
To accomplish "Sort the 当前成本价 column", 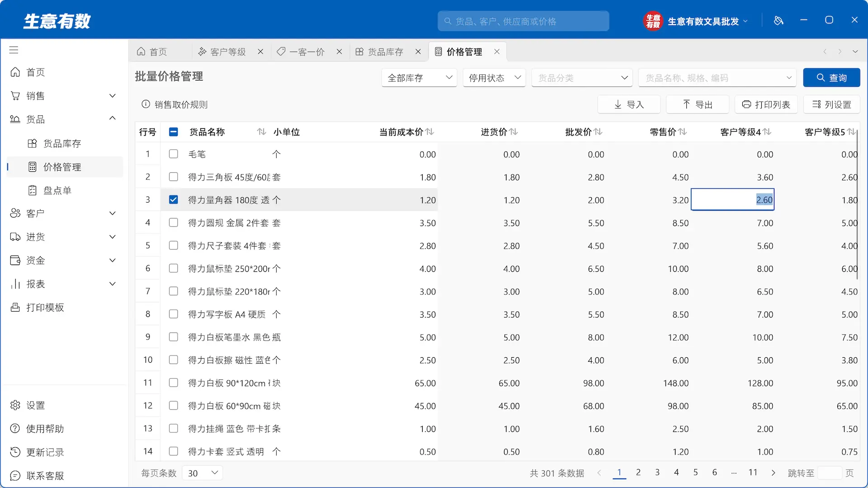I will (x=430, y=132).
